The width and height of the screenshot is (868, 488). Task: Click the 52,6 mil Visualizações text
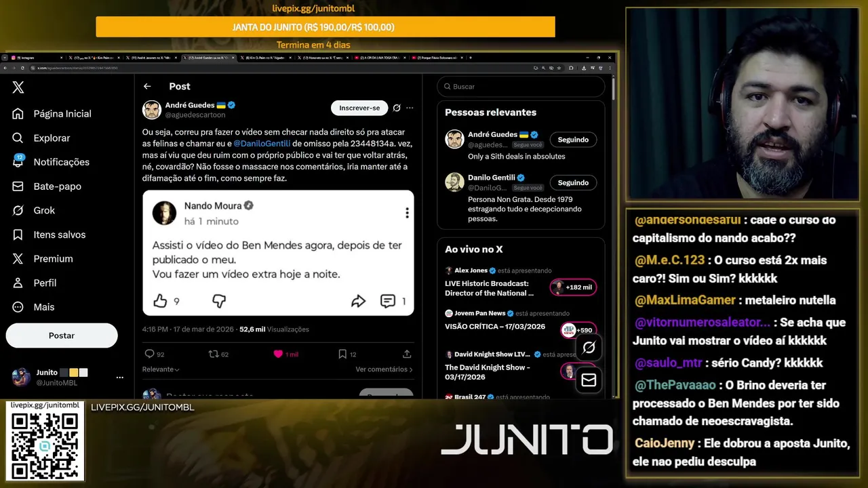(x=274, y=329)
